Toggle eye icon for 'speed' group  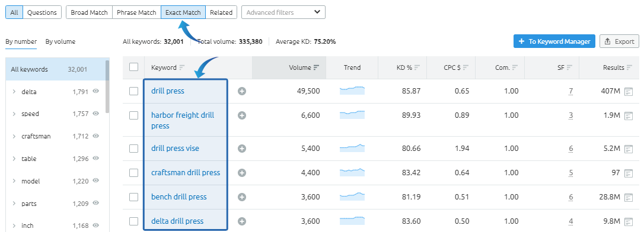95,114
